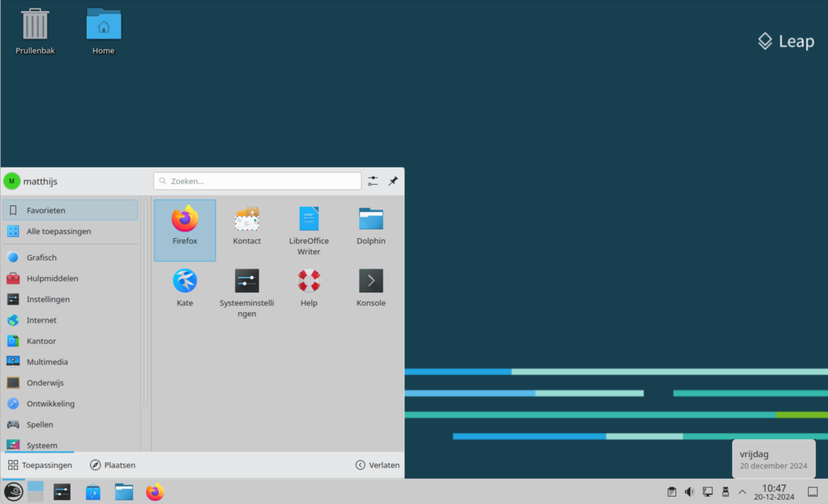This screenshot has height=504, width=828.
Task: Open the menu configuration sliders button
Action: click(x=373, y=181)
